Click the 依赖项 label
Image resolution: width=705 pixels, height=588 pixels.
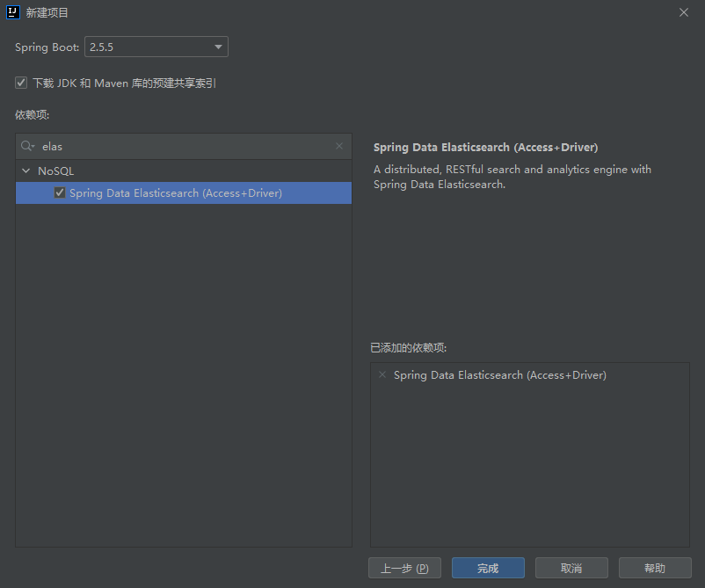32,114
